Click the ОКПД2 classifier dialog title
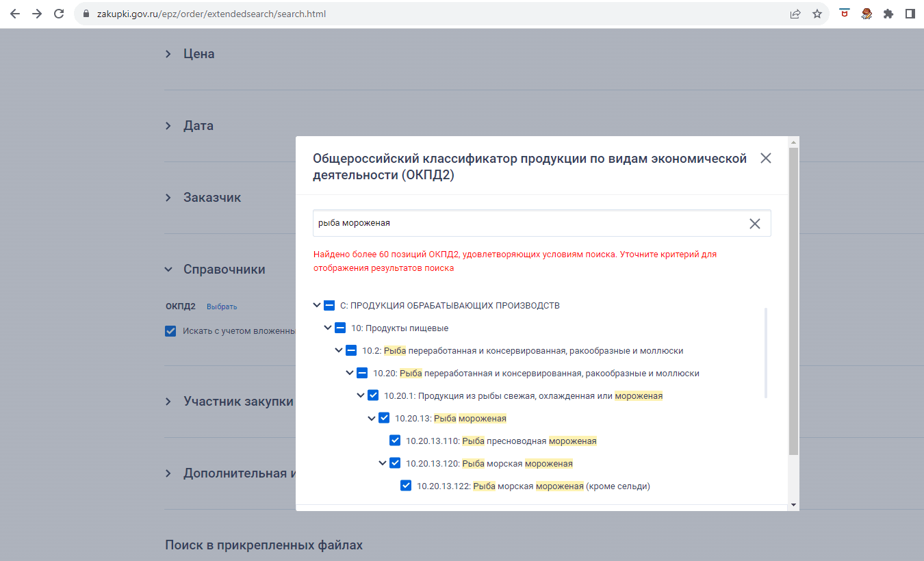Image resolution: width=924 pixels, height=561 pixels. click(x=530, y=167)
